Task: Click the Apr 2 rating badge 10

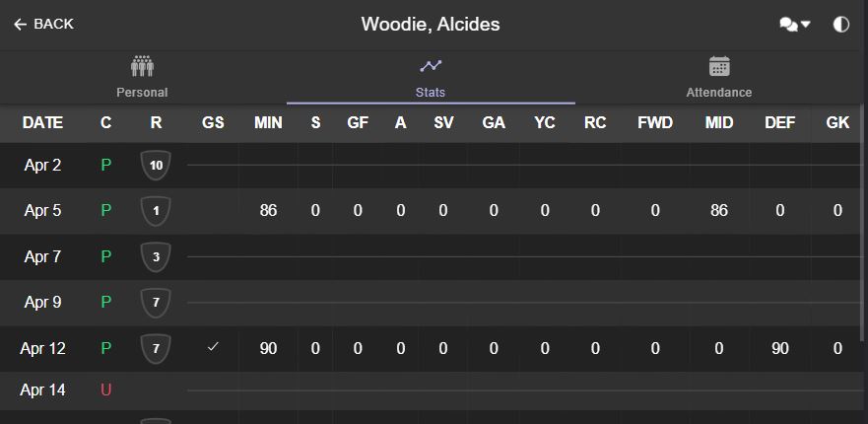Action: 156,166
